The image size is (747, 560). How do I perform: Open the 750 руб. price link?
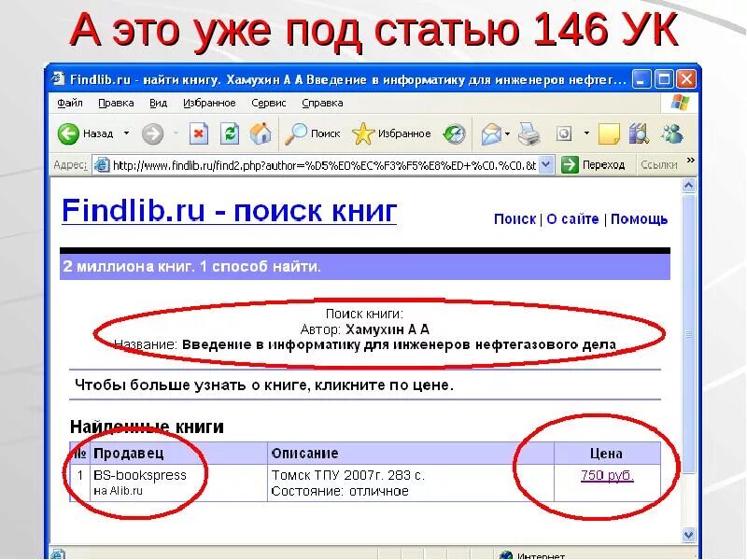607,475
